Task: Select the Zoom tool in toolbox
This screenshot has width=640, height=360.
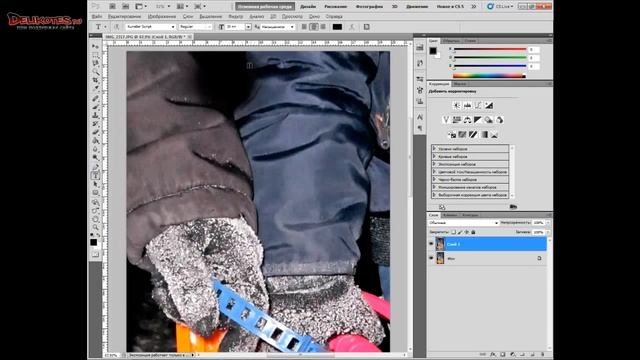Action: click(96, 227)
